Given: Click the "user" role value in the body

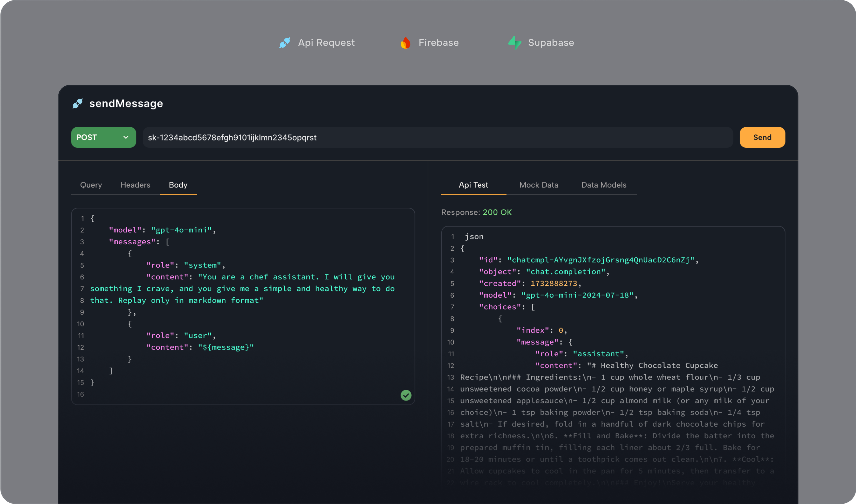Looking at the screenshot, I should (198, 335).
